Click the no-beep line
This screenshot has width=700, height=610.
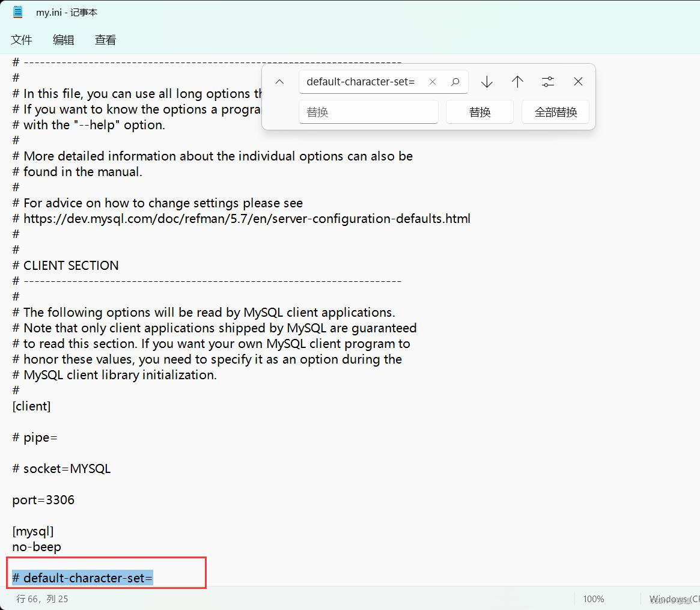(37, 546)
